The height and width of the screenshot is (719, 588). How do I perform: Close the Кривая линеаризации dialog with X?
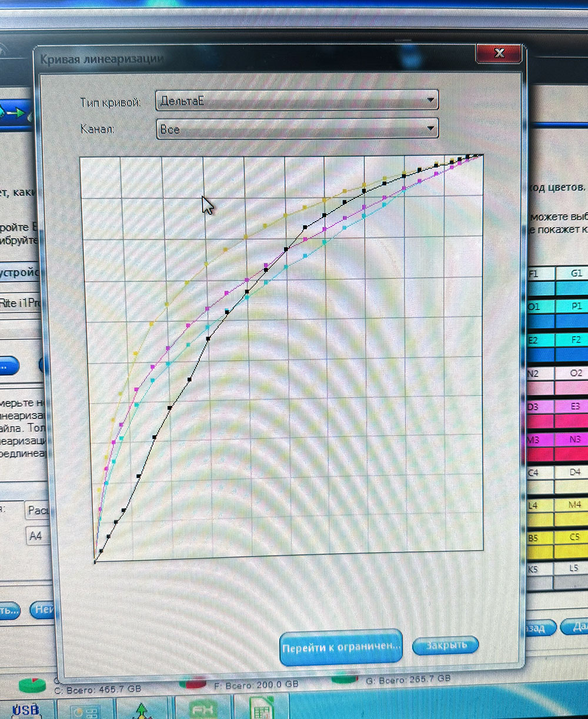[499, 53]
